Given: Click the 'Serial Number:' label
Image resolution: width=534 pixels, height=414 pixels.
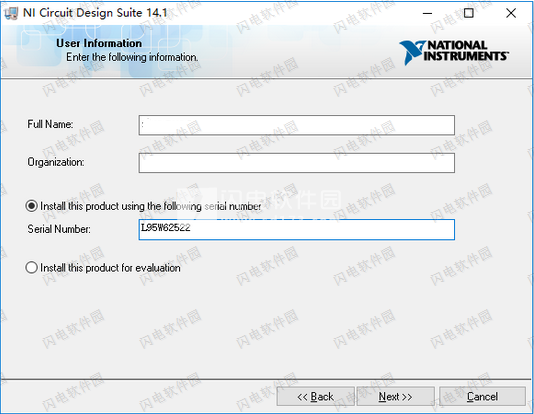Looking at the screenshot, I should point(59,229).
